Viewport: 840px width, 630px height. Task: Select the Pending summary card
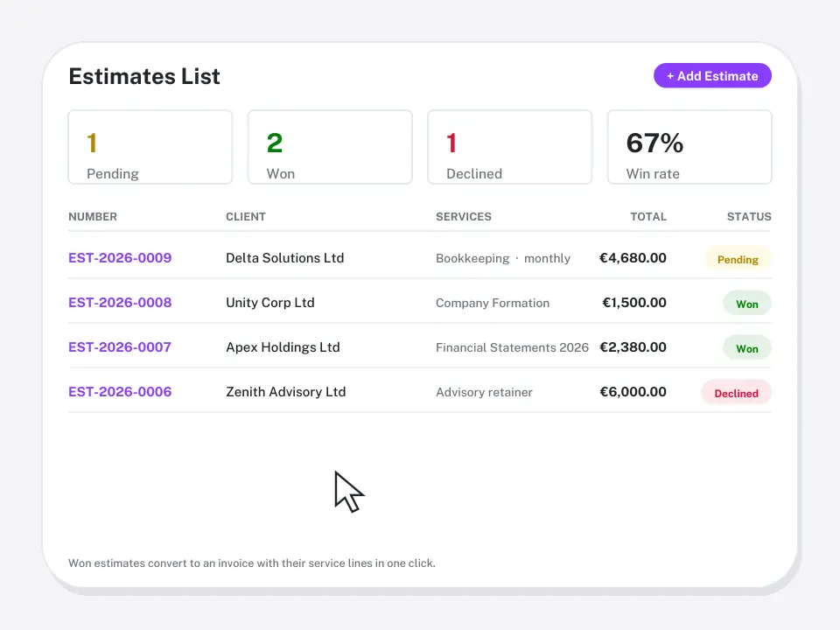coord(150,147)
